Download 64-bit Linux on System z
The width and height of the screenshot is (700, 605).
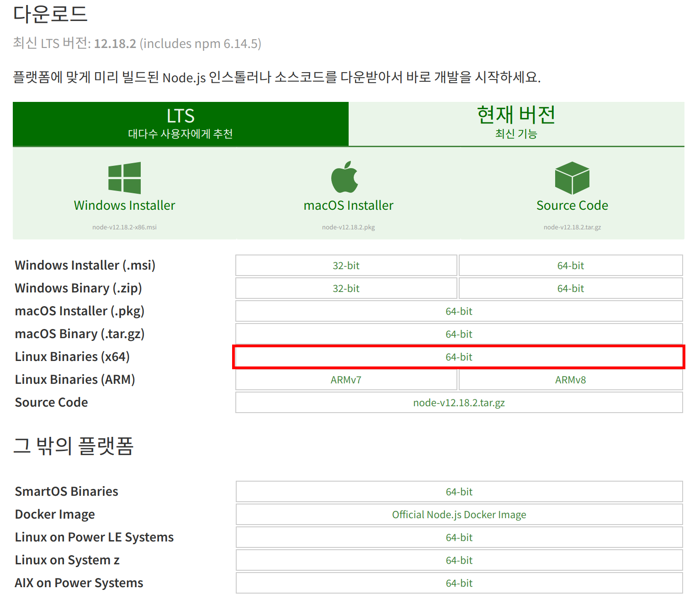[459, 560]
